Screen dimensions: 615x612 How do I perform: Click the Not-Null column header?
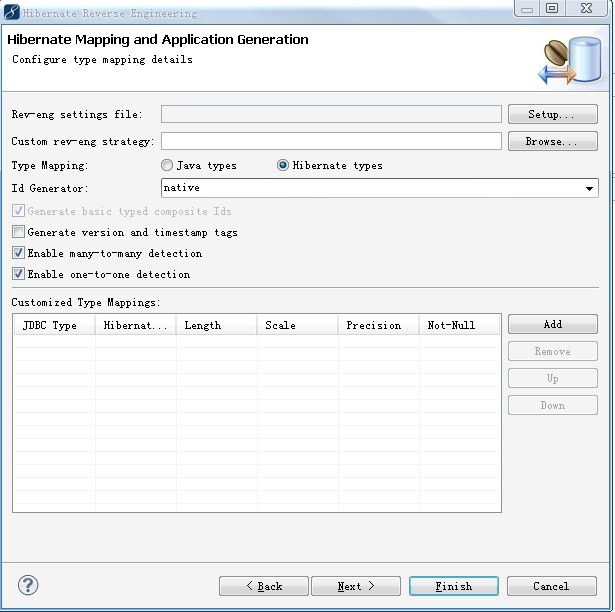coord(460,325)
